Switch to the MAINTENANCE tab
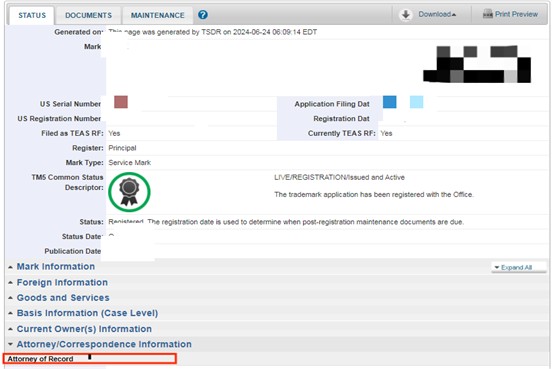This screenshot has height=369, width=553. pos(158,15)
